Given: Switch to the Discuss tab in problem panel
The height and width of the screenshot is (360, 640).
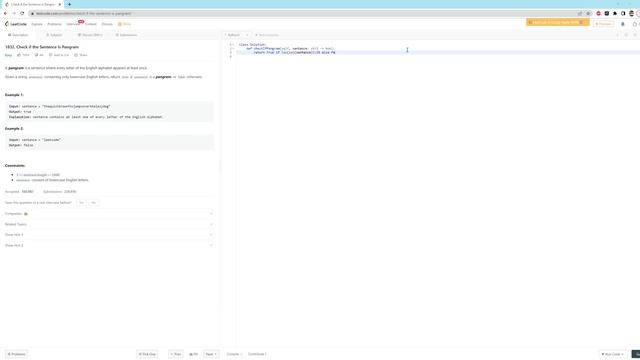Looking at the screenshot, I should (90, 35).
